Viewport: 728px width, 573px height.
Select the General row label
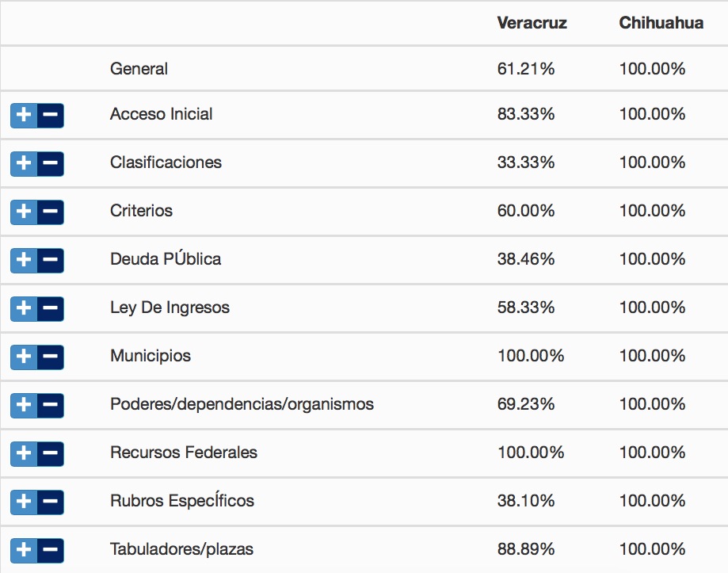click(x=139, y=69)
